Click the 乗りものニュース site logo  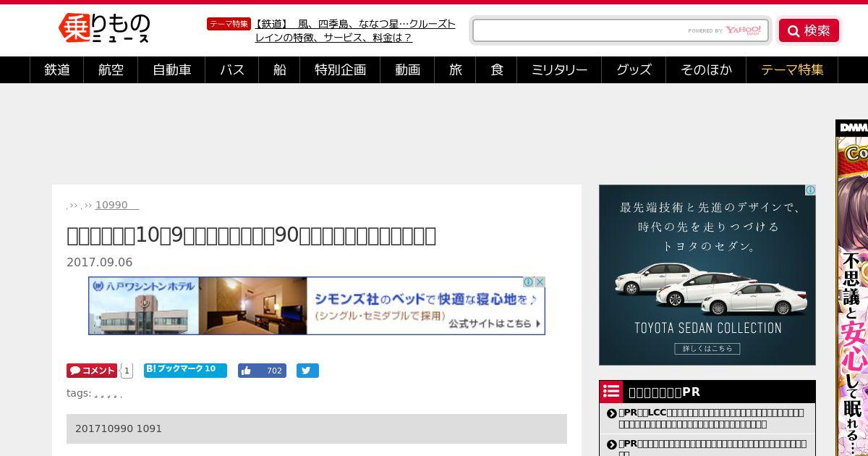[x=104, y=29]
